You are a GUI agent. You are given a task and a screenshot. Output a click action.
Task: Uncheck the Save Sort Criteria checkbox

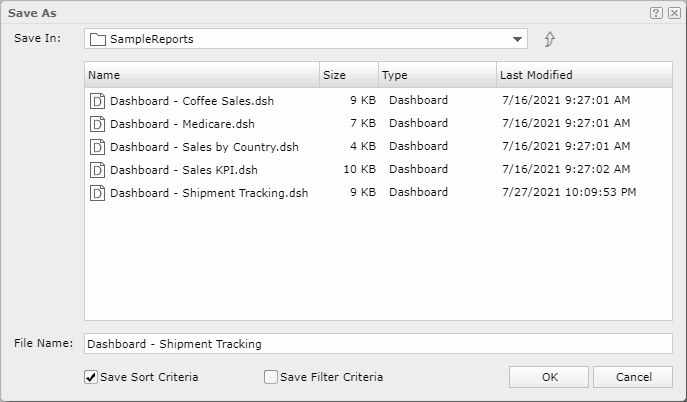(91, 377)
